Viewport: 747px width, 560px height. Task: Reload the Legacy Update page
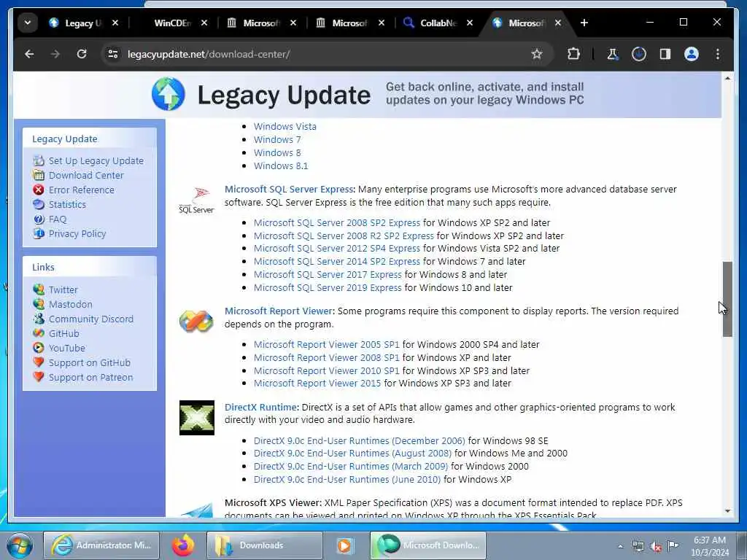82,54
